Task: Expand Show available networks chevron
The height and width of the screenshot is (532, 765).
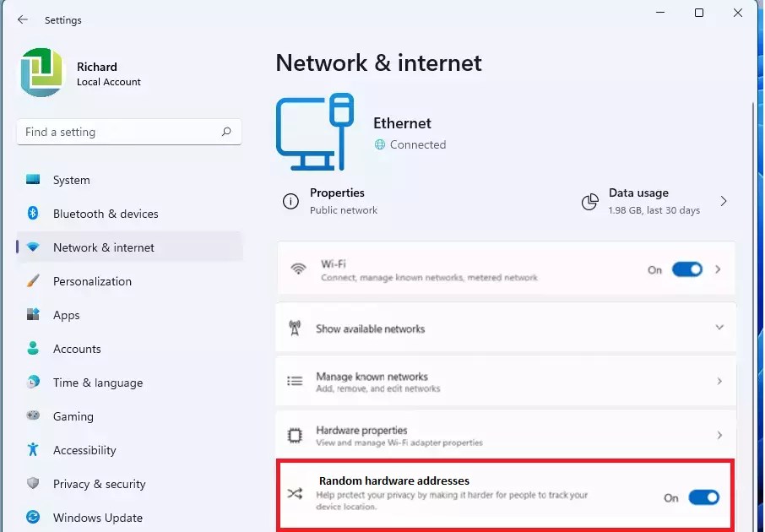Action: point(719,328)
